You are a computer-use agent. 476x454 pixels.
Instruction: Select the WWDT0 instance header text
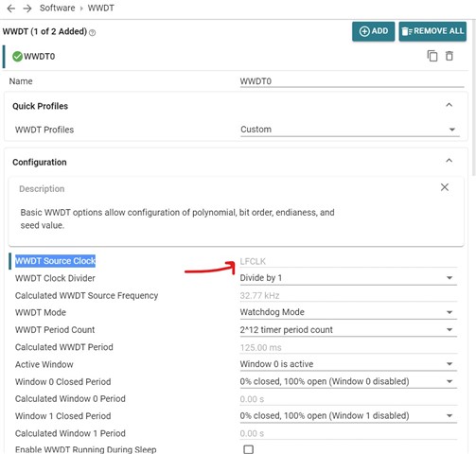click(x=40, y=57)
